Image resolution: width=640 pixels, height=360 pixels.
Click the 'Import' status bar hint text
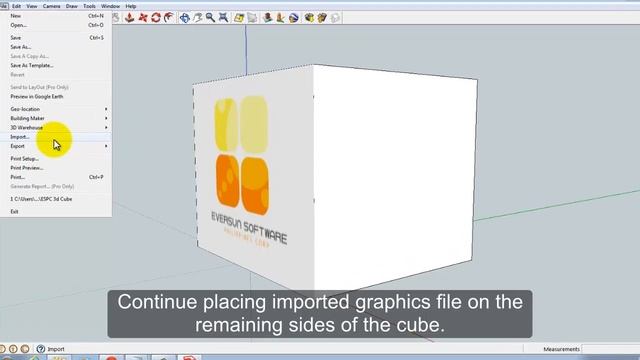pos(56,349)
